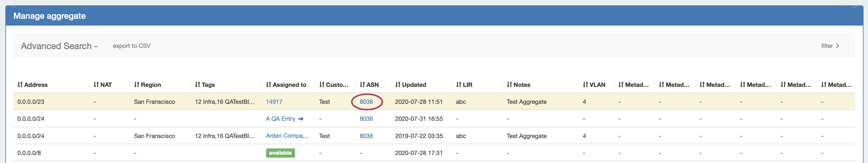
Task: Click the Tags column sort icon
Action: [x=197, y=85]
